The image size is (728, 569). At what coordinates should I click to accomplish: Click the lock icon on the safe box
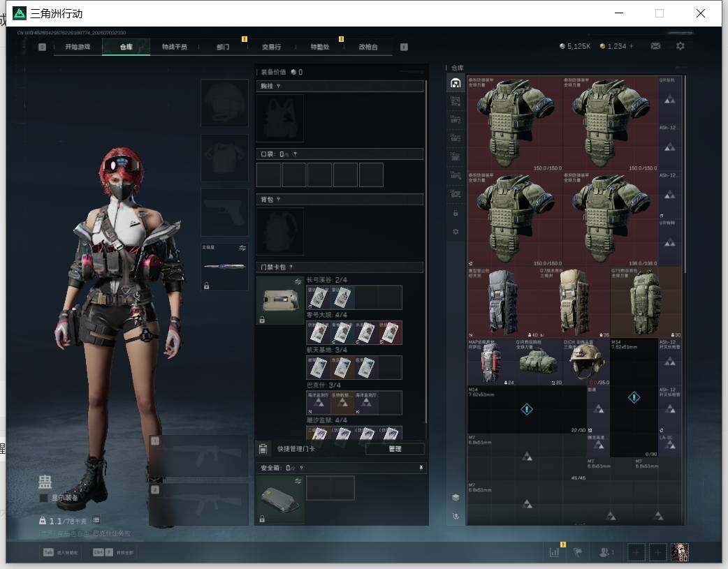[x=262, y=519]
